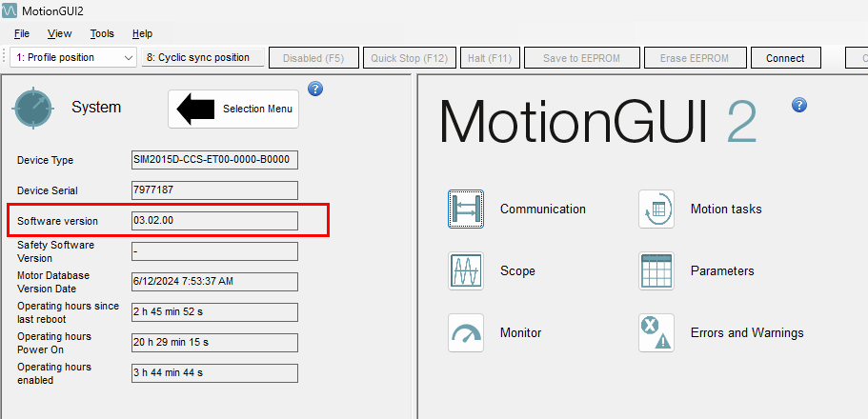Click the Disabled (F5) button
The width and height of the screenshot is (868, 419).
[313, 58]
